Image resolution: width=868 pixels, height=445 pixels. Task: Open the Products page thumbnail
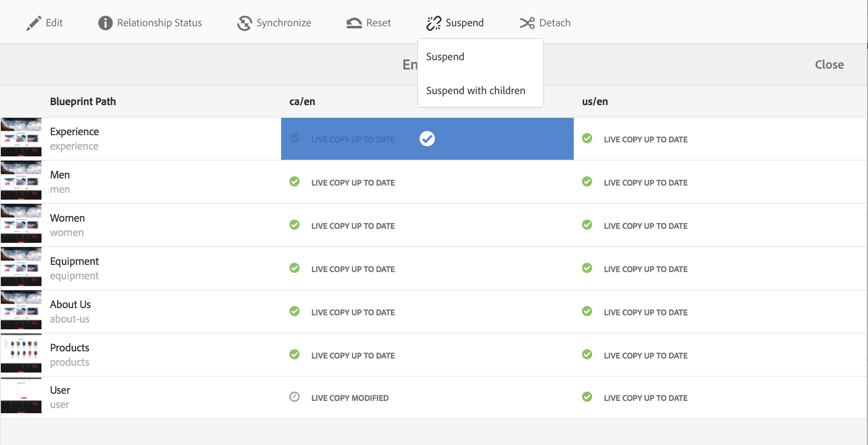tap(21, 353)
